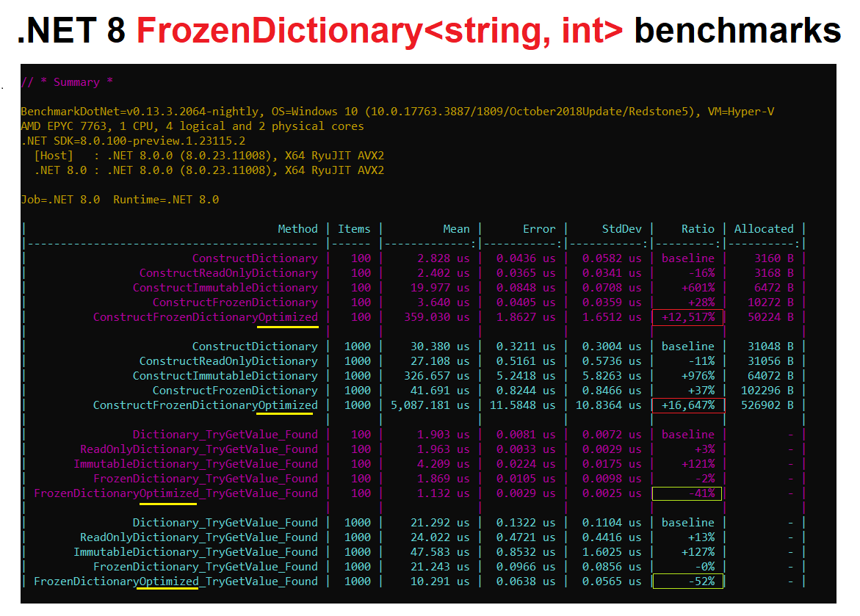Click the '+37%' ratio value
The image size is (860, 616).
point(701,391)
